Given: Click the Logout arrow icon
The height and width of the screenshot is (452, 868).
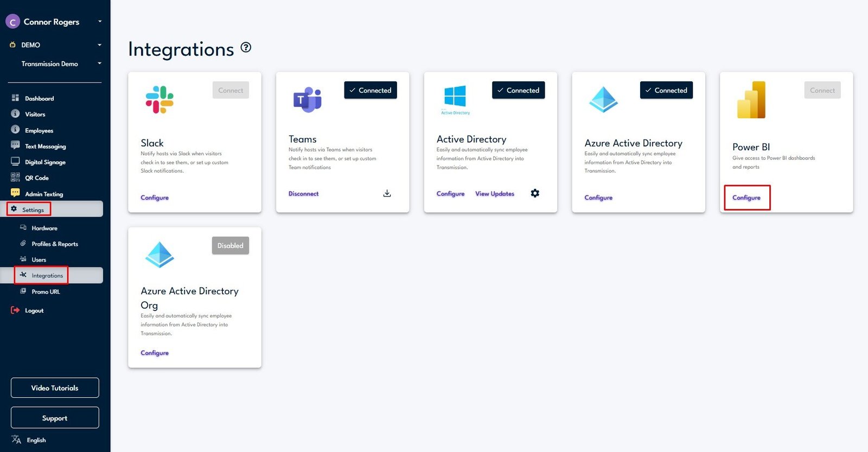Looking at the screenshot, I should [x=15, y=310].
